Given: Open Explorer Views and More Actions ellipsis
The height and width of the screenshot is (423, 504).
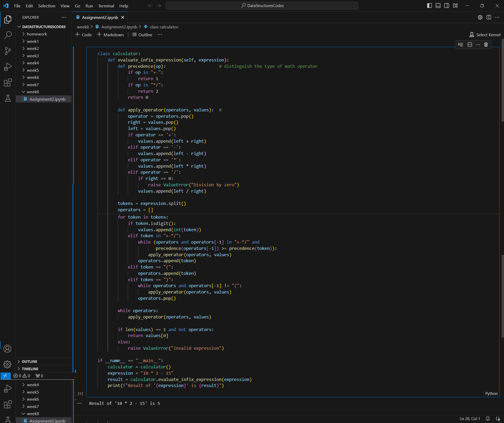Looking at the screenshot, I should [x=64, y=17].
